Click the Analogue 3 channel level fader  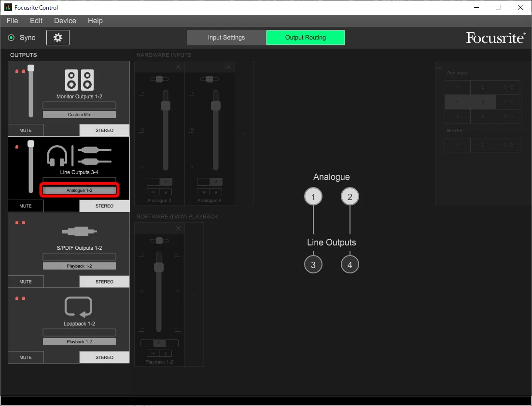point(166,106)
